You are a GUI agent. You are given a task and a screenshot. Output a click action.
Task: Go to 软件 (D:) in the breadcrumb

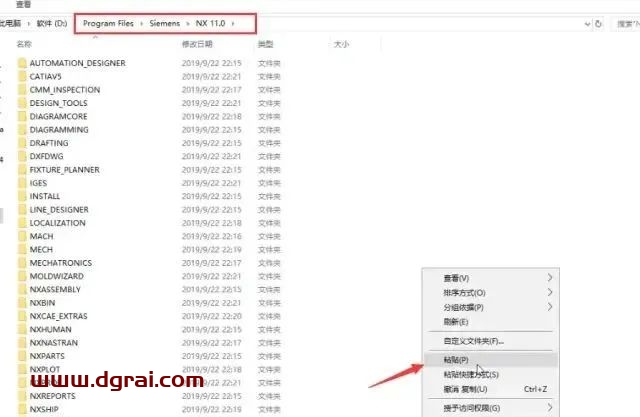pyautogui.click(x=52, y=23)
